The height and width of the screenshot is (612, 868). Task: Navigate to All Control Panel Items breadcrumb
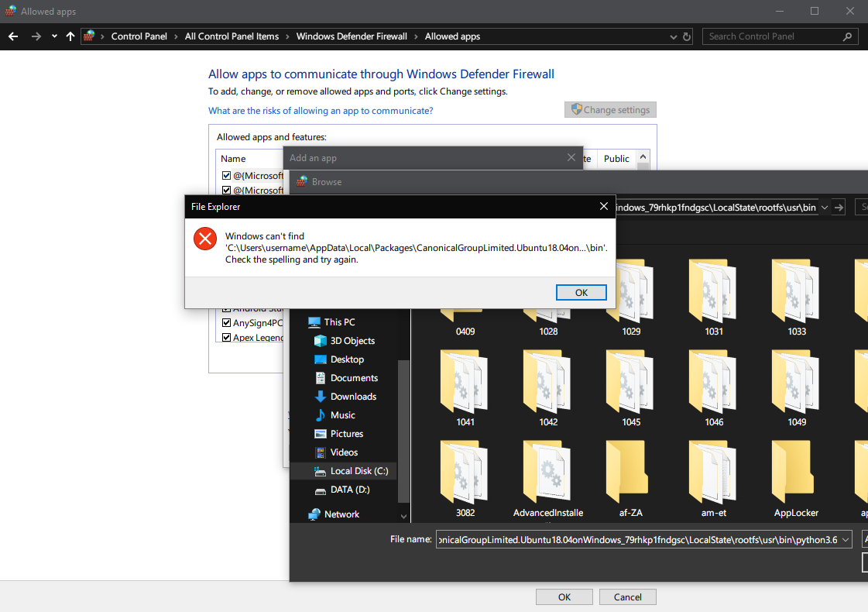232,36
